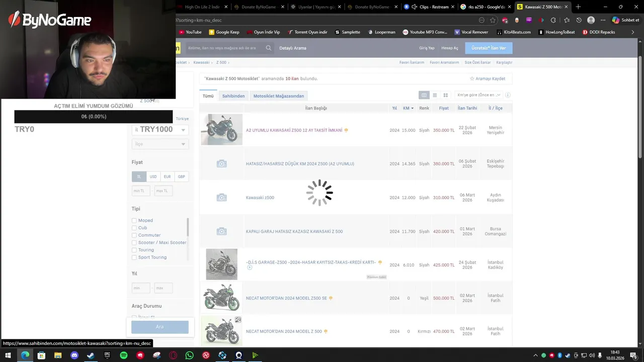Open the browser profile avatar
The height and width of the screenshot is (362, 644).
591,20
